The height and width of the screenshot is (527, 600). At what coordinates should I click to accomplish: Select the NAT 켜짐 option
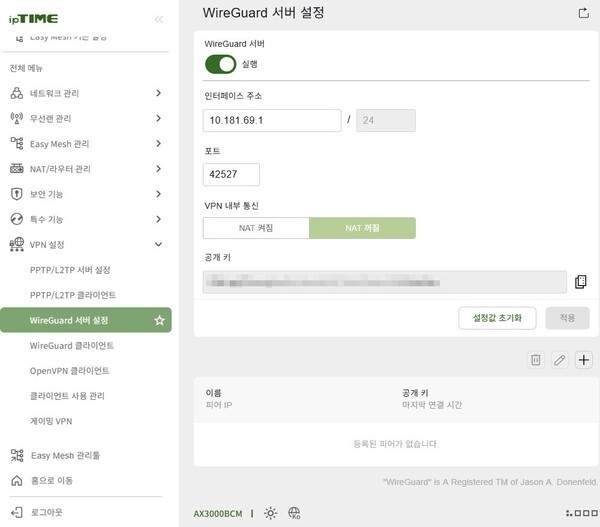pos(256,228)
